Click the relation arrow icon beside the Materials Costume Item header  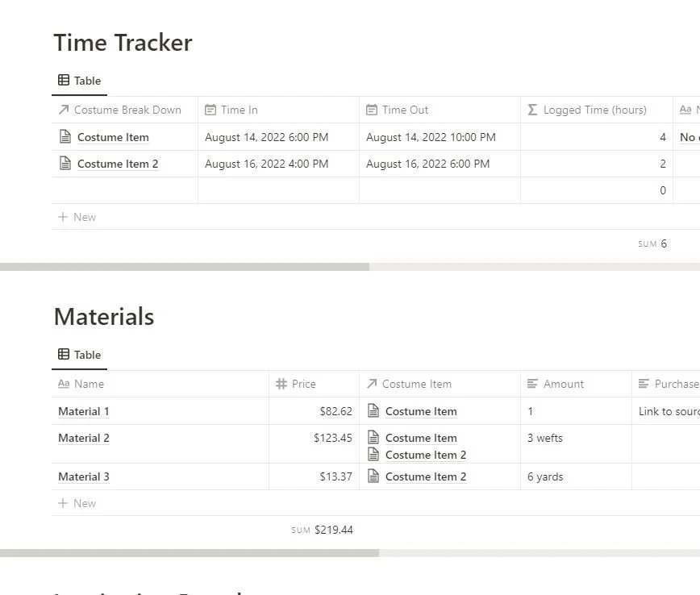pos(372,384)
